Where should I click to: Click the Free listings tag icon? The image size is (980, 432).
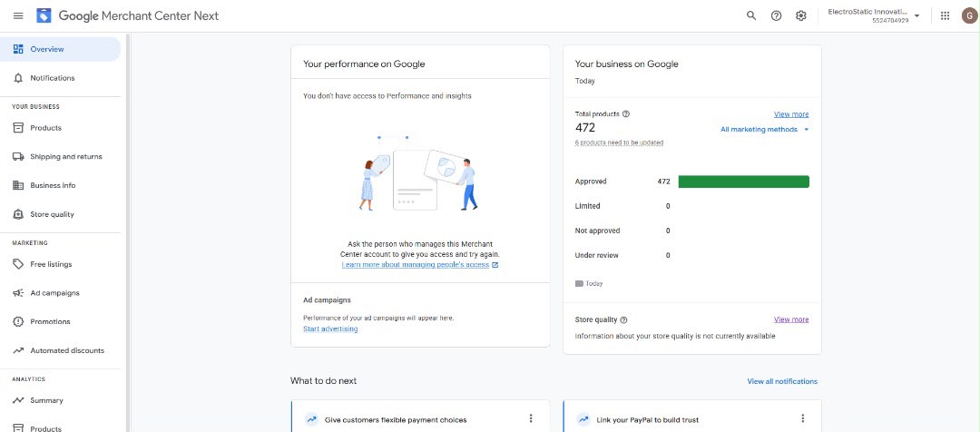pyautogui.click(x=18, y=264)
